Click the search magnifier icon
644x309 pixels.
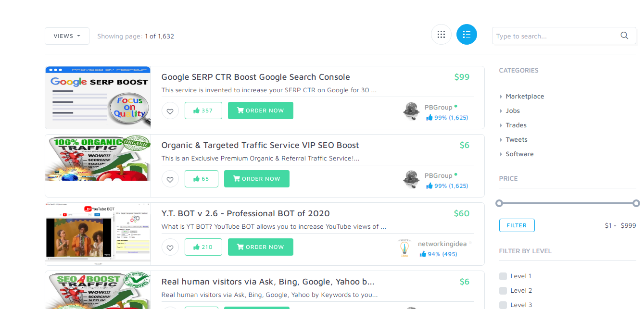624,36
